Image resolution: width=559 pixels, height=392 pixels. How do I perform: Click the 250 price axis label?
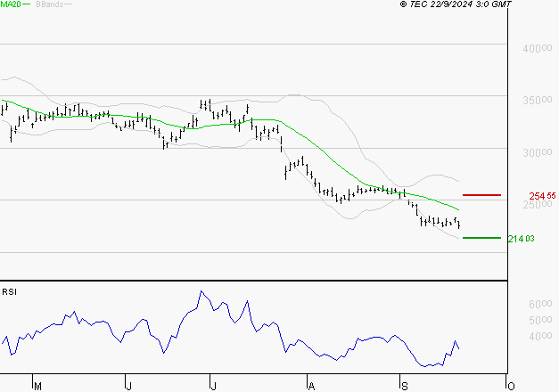[538, 205]
